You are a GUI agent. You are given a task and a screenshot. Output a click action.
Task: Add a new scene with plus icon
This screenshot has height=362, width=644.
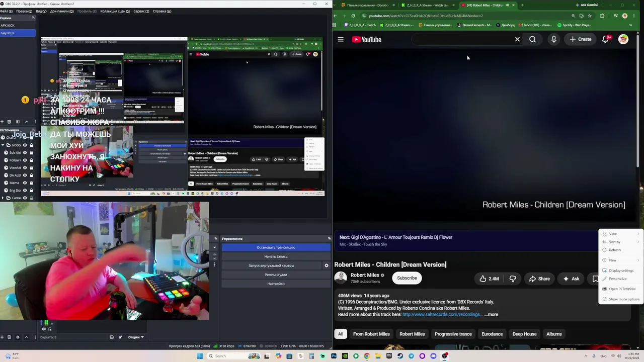(x=2, y=122)
